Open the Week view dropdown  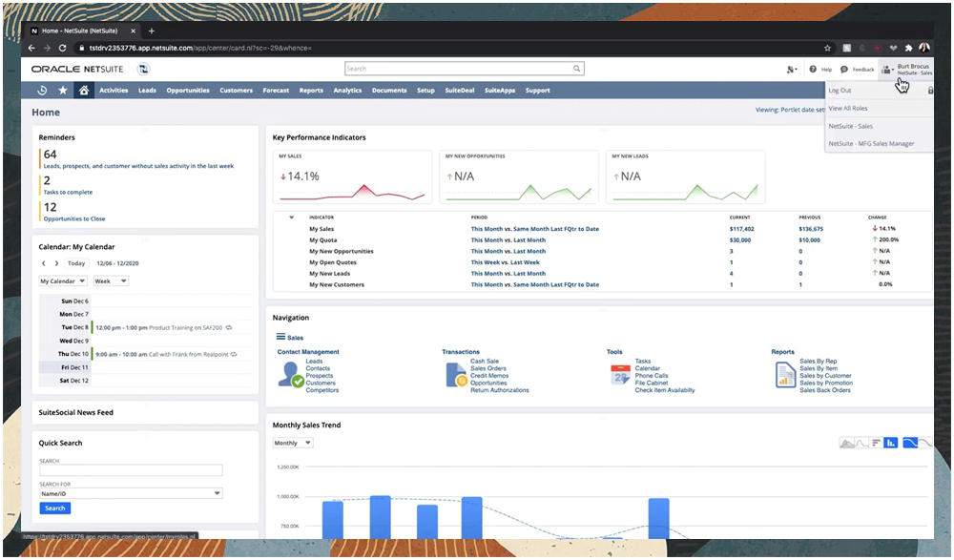click(x=111, y=281)
